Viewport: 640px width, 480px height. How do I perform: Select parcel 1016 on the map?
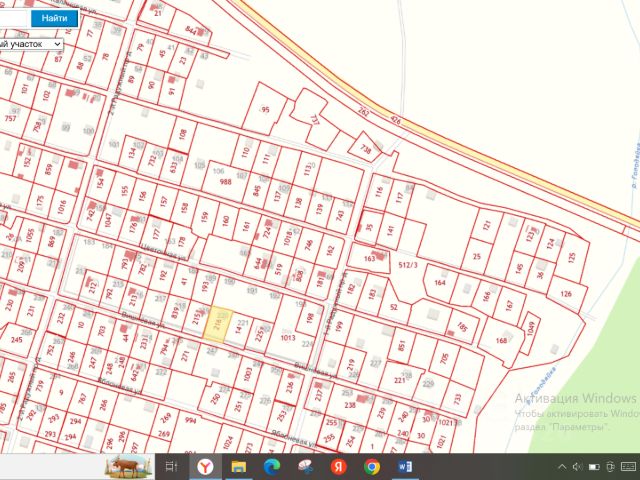coord(62,207)
